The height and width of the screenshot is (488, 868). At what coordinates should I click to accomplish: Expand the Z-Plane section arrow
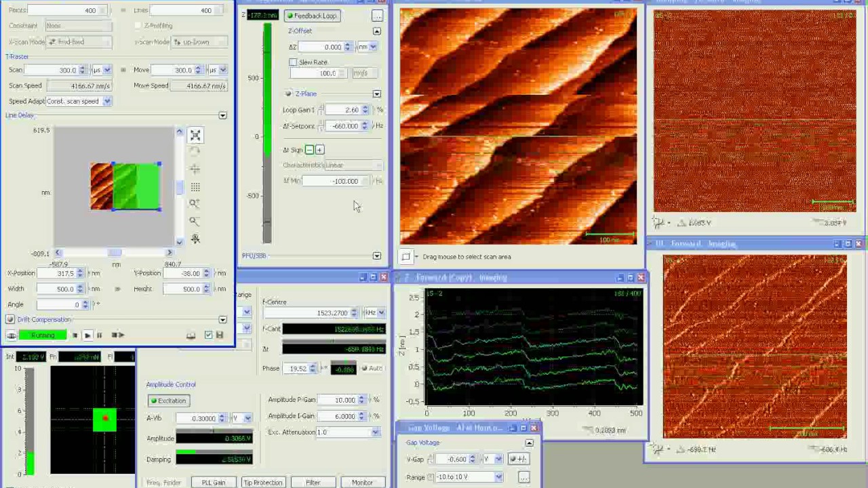(377, 94)
